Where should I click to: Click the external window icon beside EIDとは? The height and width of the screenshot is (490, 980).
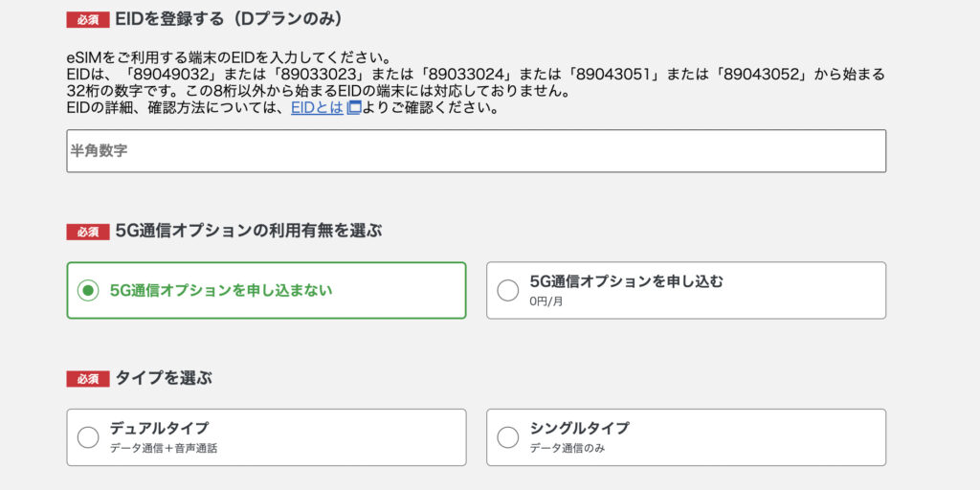(354, 108)
